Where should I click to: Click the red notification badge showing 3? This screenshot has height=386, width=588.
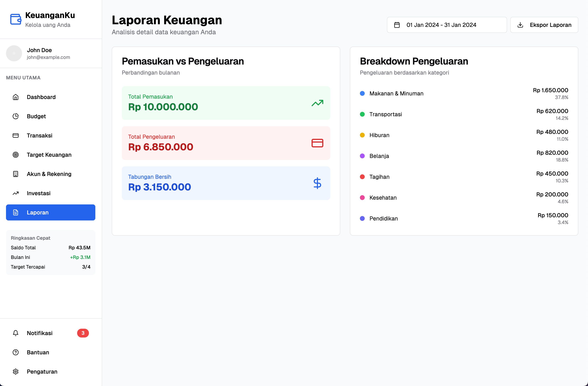pos(83,333)
